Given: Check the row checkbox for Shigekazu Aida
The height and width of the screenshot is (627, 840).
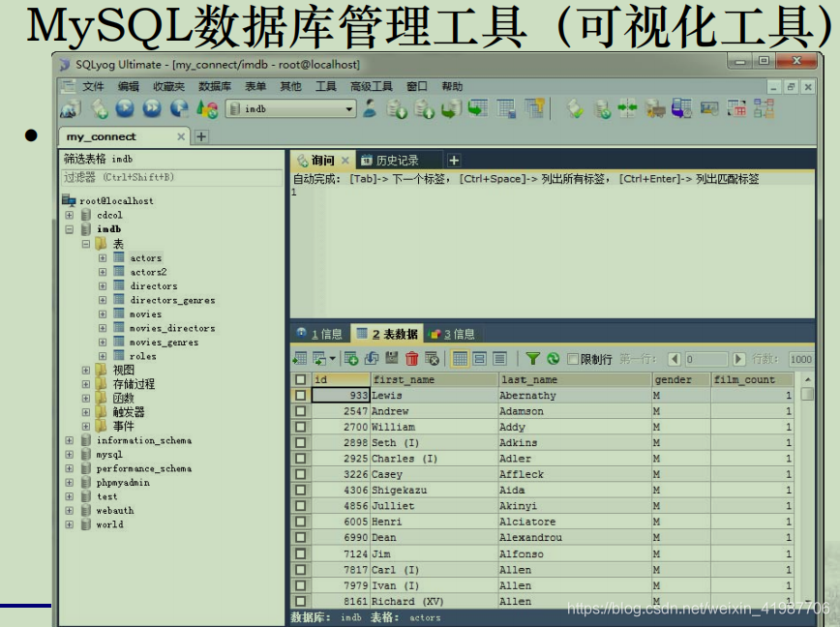Looking at the screenshot, I should point(301,490).
